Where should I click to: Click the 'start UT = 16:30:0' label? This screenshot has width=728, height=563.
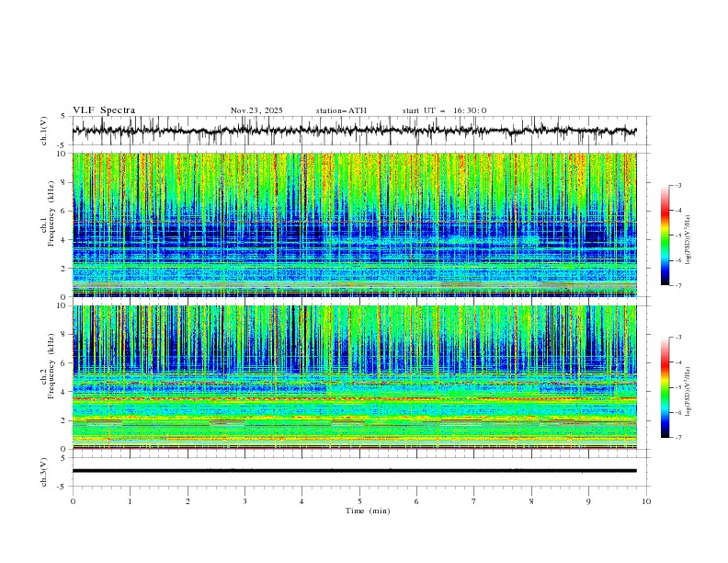pyautogui.click(x=444, y=110)
